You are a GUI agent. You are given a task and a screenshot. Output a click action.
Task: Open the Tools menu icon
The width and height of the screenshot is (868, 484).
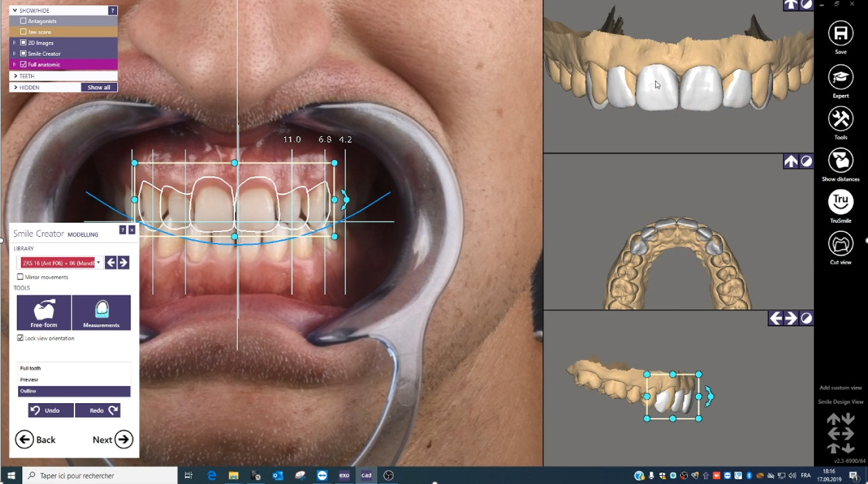[x=840, y=119]
